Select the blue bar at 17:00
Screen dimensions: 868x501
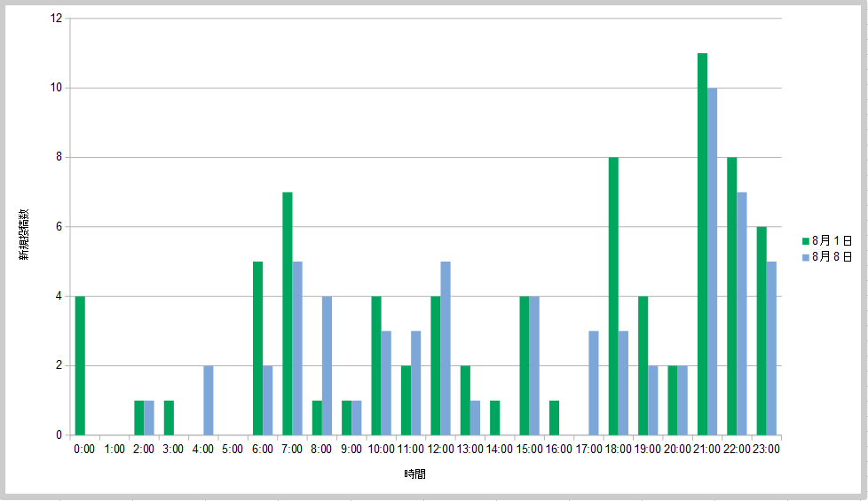594,383
